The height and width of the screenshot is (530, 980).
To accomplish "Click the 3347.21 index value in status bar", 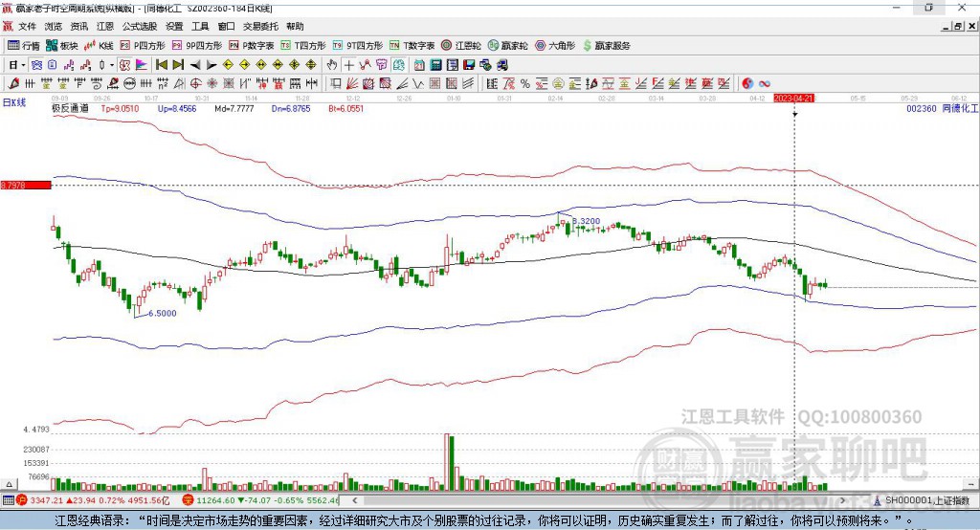I will pyautogui.click(x=47, y=500).
